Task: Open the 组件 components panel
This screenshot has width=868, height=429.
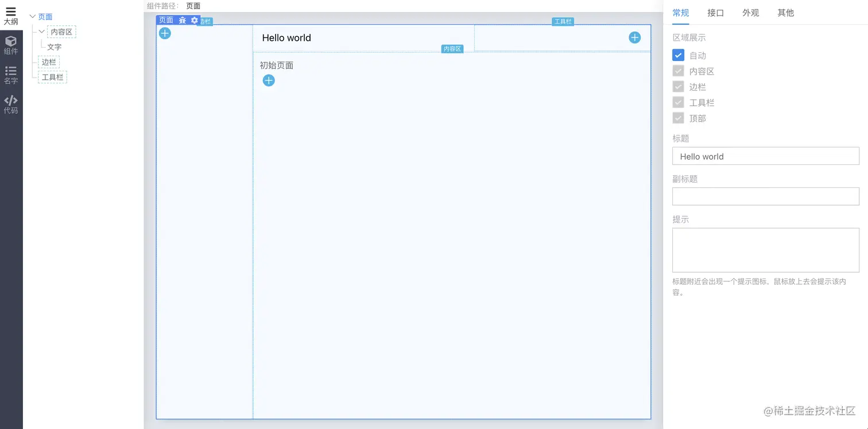Action: 11,45
